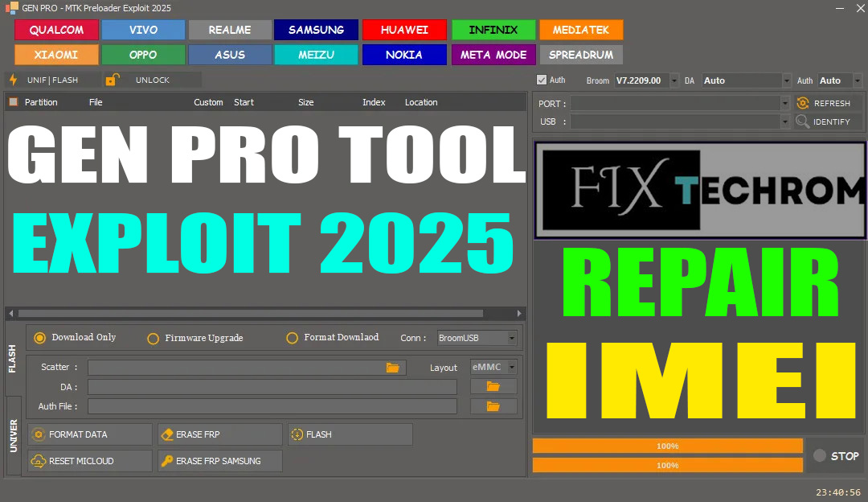Toggle the Auth checkbox

click(542, 80)
